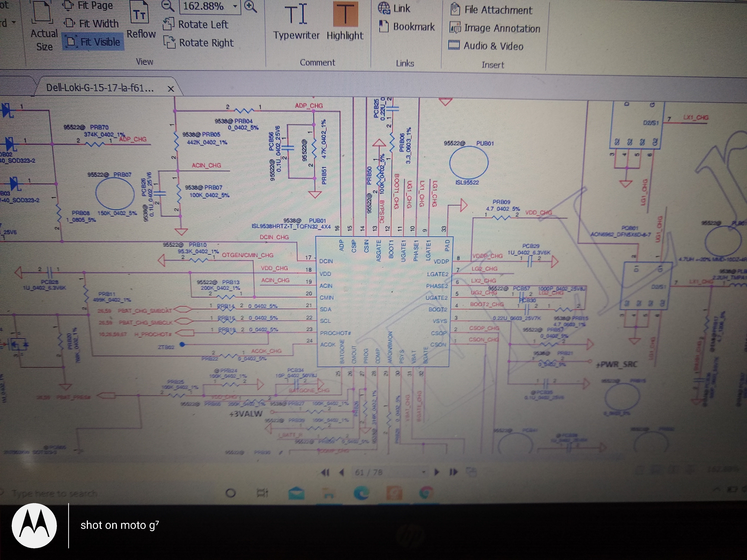
Task: Click the zoom in magnifier icon
Action: pos(250,6)
